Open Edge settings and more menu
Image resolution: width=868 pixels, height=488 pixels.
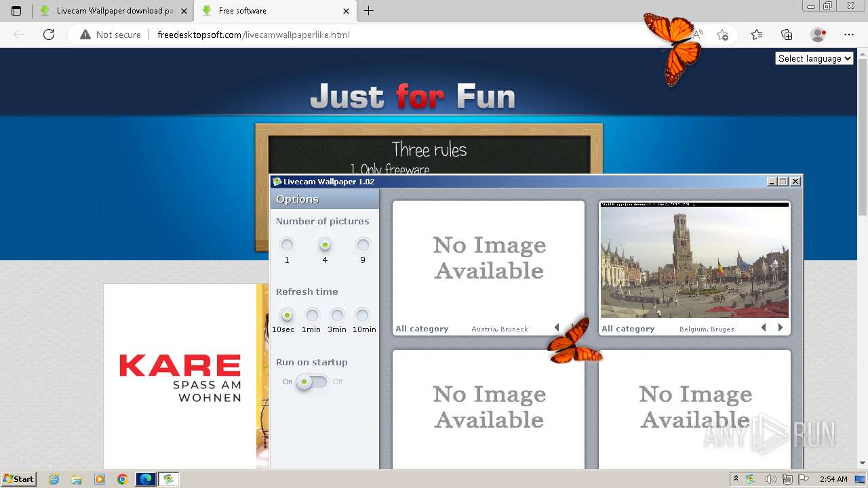pos(849,35)
